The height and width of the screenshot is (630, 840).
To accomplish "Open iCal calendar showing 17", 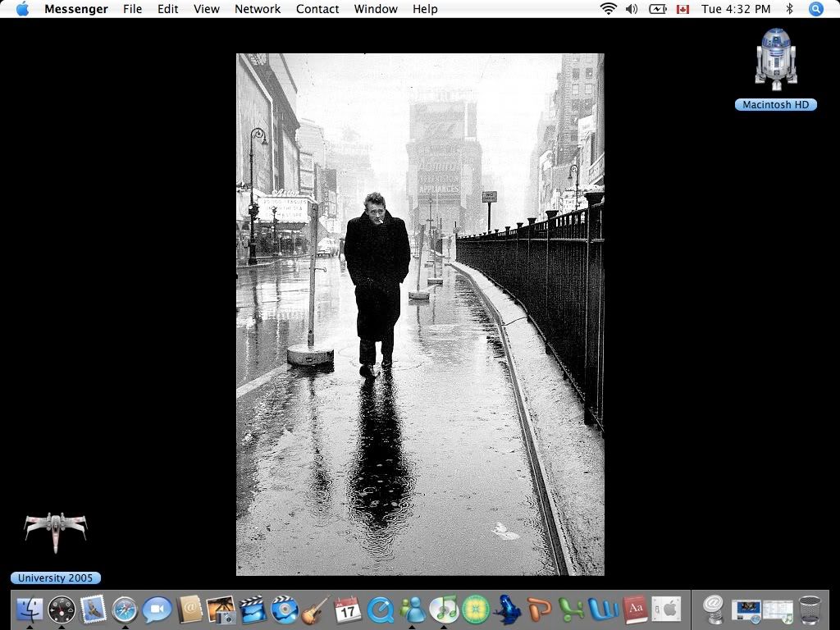I will (348, 609).
